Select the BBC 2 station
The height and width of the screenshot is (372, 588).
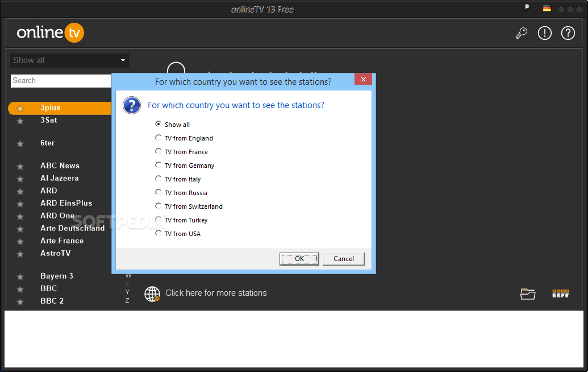(52, 301)
